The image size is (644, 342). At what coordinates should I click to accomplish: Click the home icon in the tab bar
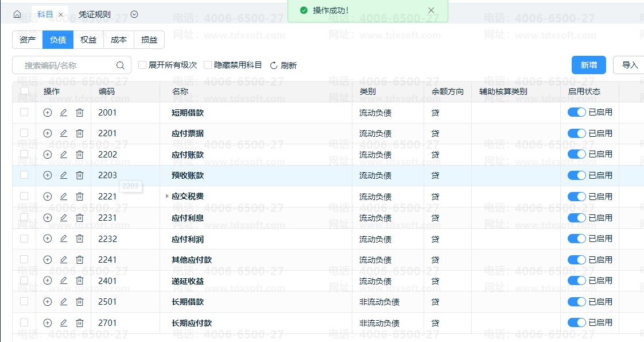17,14
